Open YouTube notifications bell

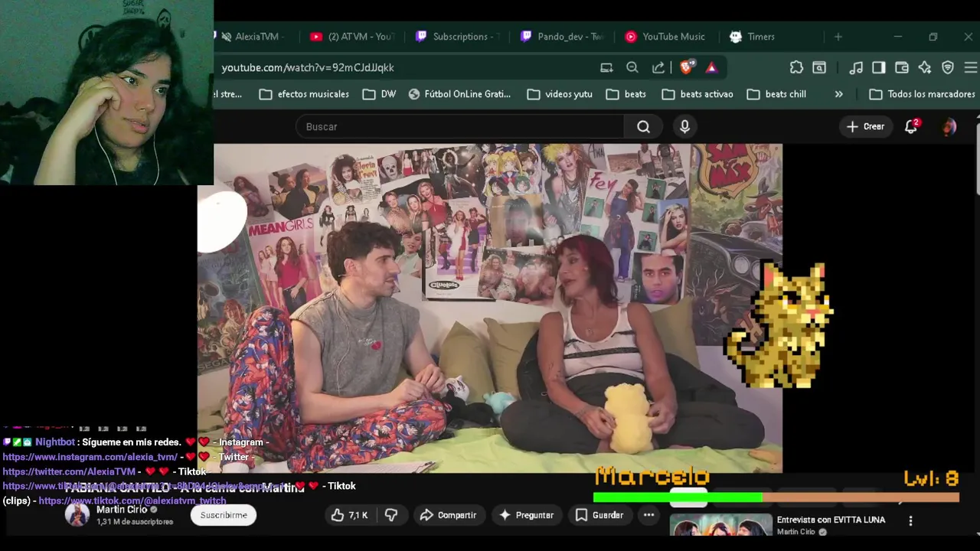(x=911, y=127)
